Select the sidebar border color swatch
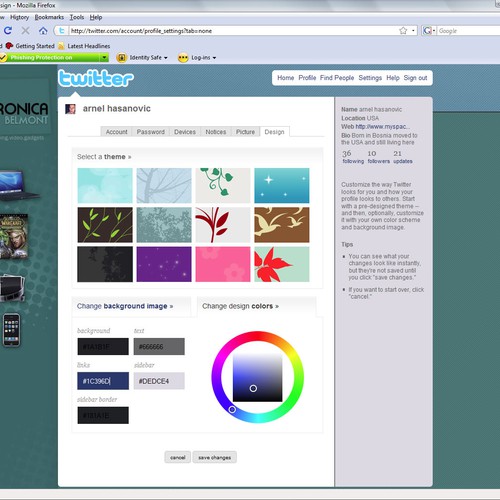Screen dimensions: 500x500 [x=103, y=415]
